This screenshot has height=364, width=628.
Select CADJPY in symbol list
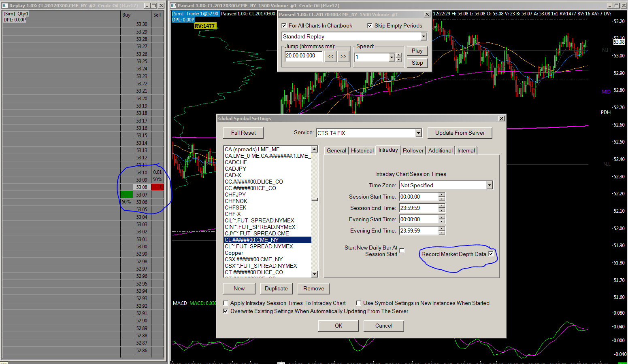[268, 169]
